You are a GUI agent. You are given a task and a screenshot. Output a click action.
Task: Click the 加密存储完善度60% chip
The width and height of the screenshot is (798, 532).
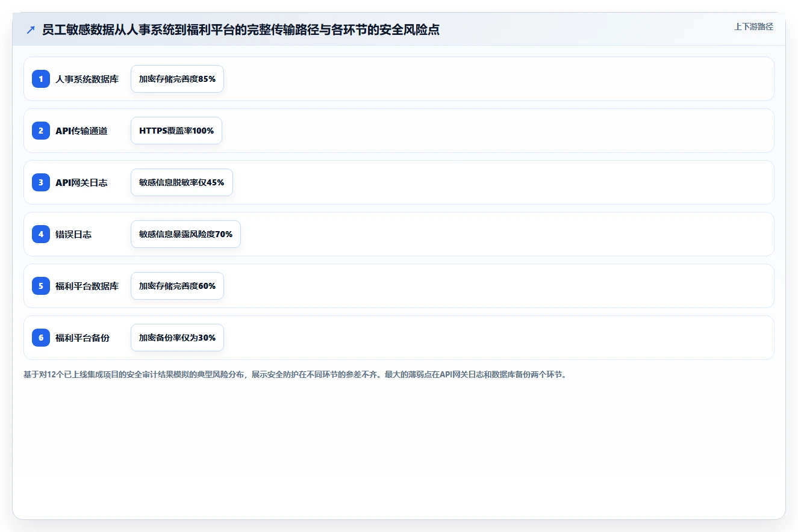(x=177, y=286)
